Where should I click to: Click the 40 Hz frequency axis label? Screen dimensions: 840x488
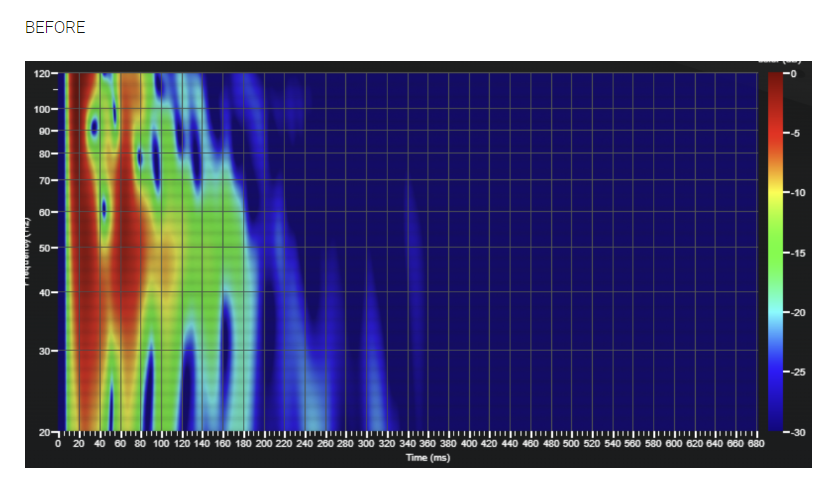44,292
